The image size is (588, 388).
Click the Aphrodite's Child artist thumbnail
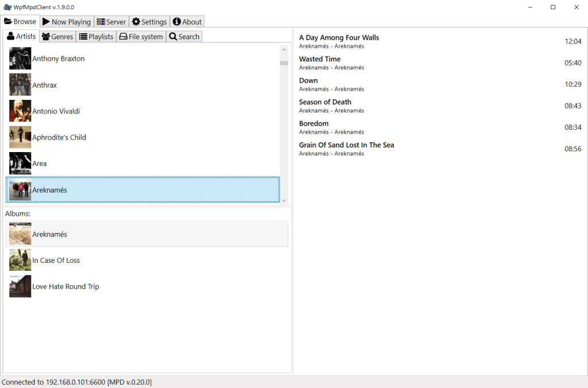(x=20, y=137)
